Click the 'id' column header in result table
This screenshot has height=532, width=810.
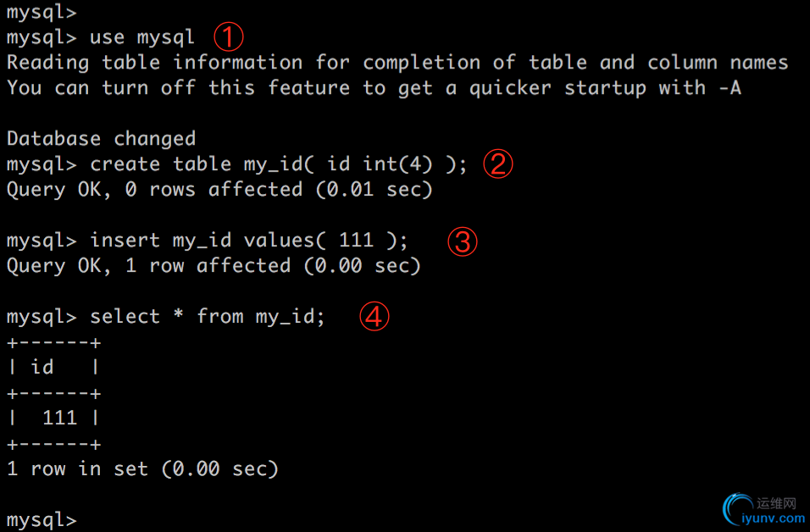(x=42, y=368)
